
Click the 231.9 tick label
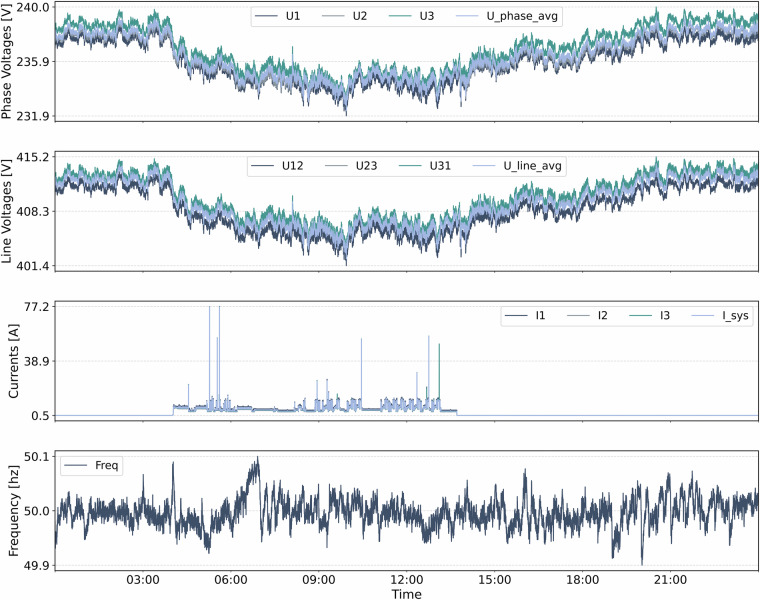33,116
